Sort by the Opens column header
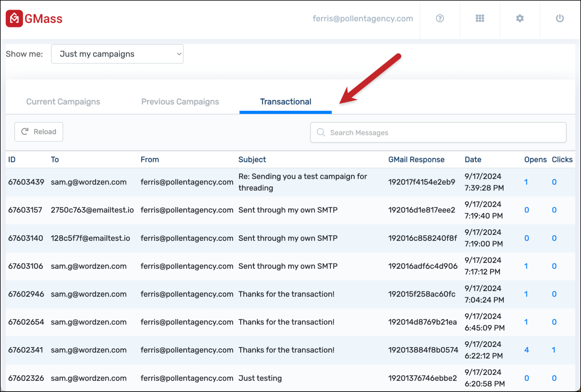 pyautogui.click(x=535, y=159)
